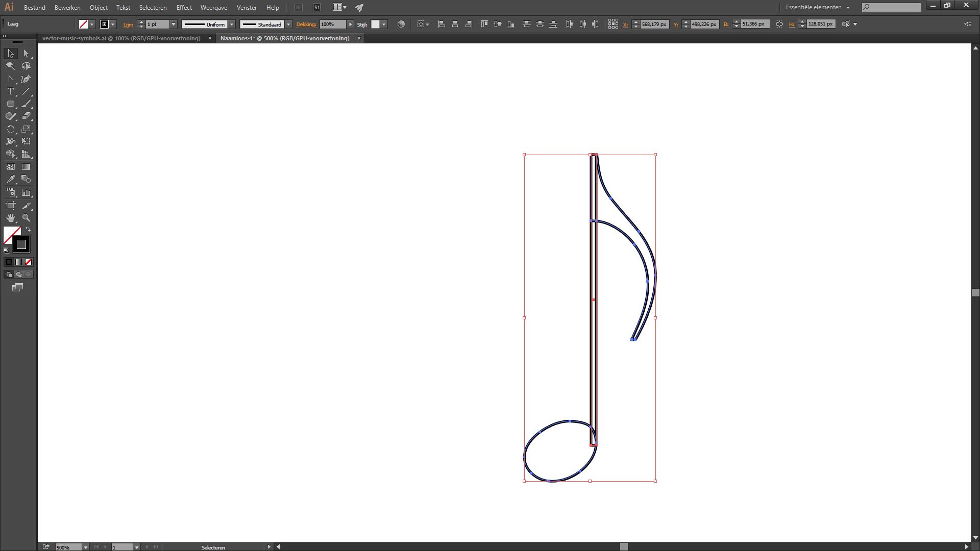Screen dimensions: 980x551
Task: Align selection horizontally left
Action: tap(442, 24)
